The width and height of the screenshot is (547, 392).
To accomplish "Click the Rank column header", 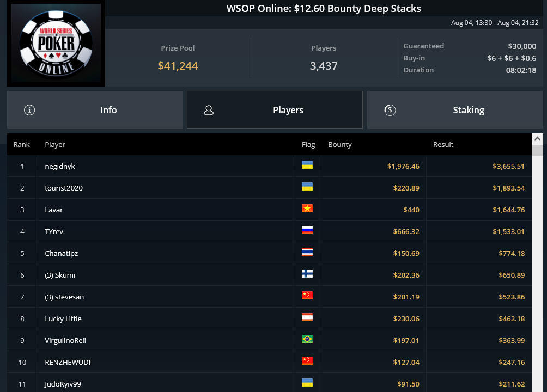I will 22,144.
